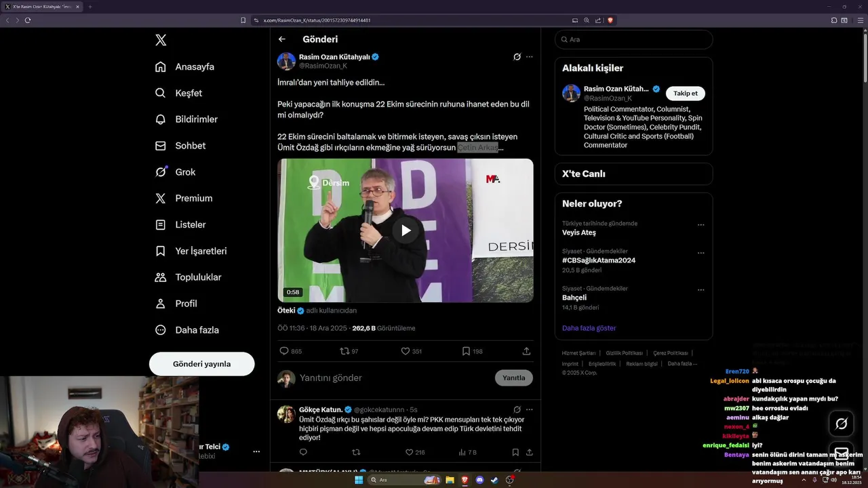Open Topluluklar in the sidebar
This screenshot has width=868, height=488.
[188, 277]
